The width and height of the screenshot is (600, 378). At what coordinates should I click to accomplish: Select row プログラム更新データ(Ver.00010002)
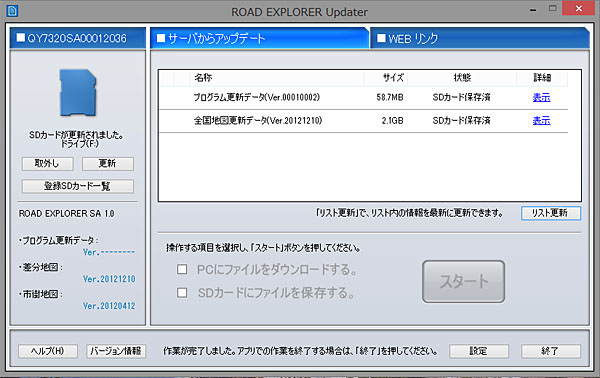(363, 98)
